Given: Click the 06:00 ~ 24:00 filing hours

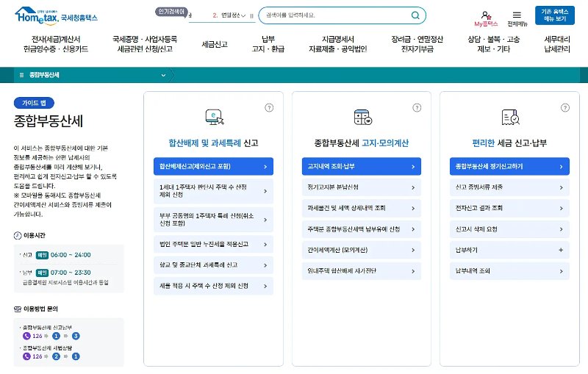Looking at the screenshot, I should tap(71, 255).
